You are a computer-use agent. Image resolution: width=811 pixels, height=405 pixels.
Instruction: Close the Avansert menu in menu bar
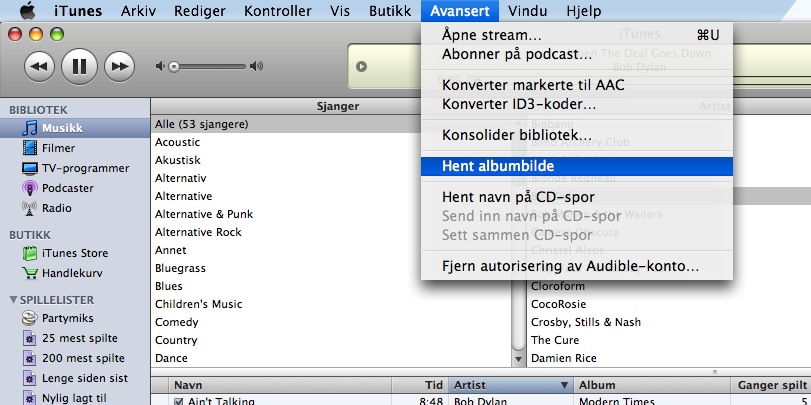460,11
